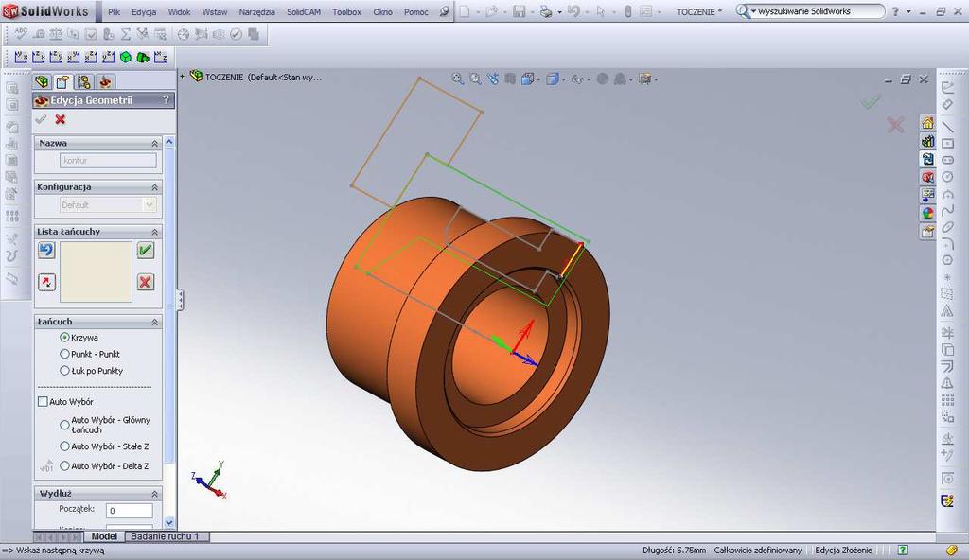Click the green isometric cube view icon

pyautogui.click(x=126, y=58)
